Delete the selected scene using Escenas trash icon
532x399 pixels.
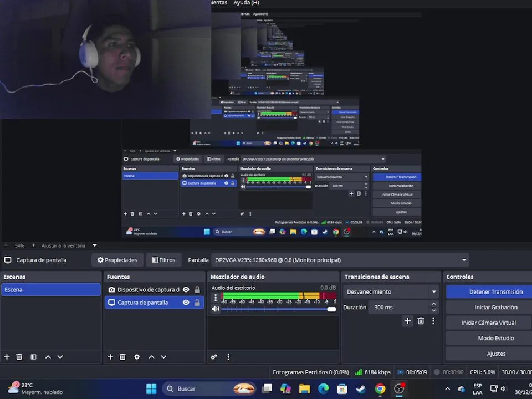point(19,357)
